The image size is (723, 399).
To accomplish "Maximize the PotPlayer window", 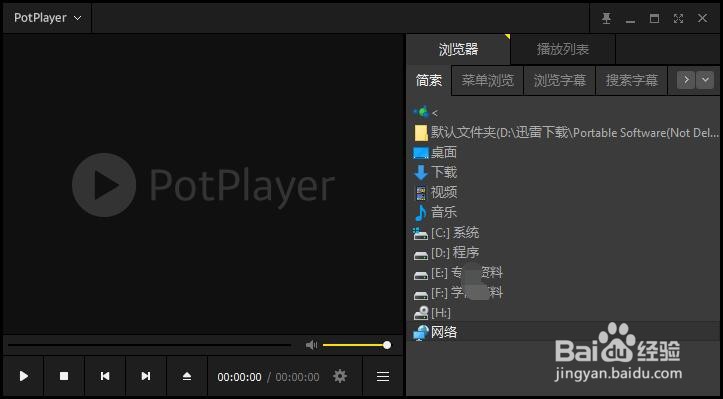I will (x=654, y=18).
